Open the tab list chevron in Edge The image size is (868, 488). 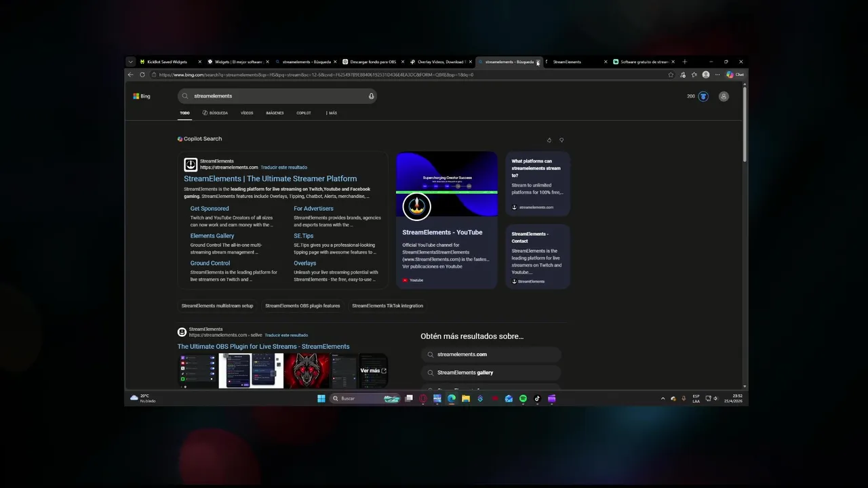tap(130, 62)
